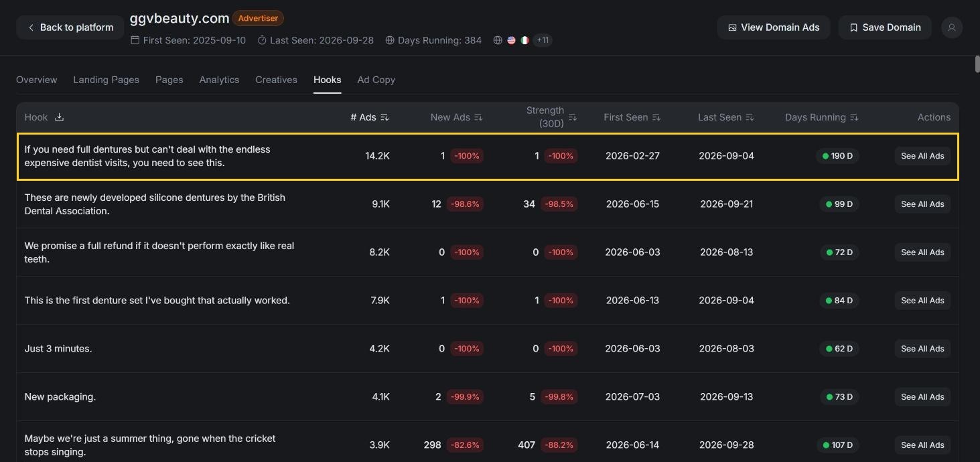
Task: Download hooks via icon beside Hook header
Action: 59,117
